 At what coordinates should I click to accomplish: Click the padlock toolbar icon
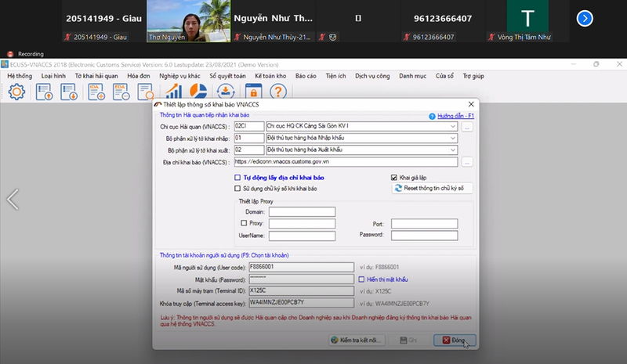(x=251, y=92)
